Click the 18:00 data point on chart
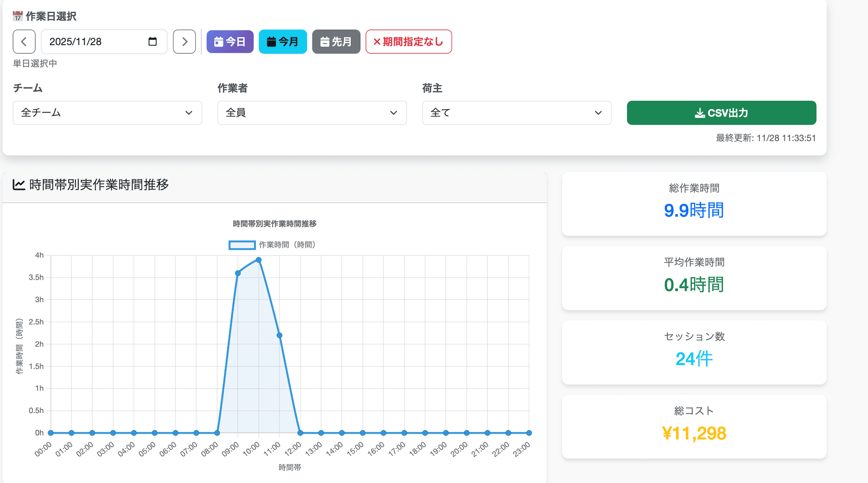This screenshot has height=483, width=868. click(425, 433)
